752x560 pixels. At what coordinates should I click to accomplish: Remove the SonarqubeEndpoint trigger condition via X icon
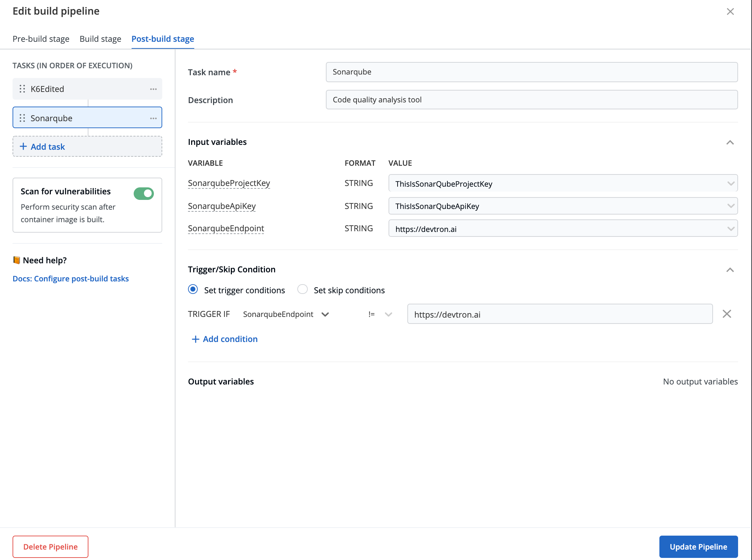pos(727,314)
